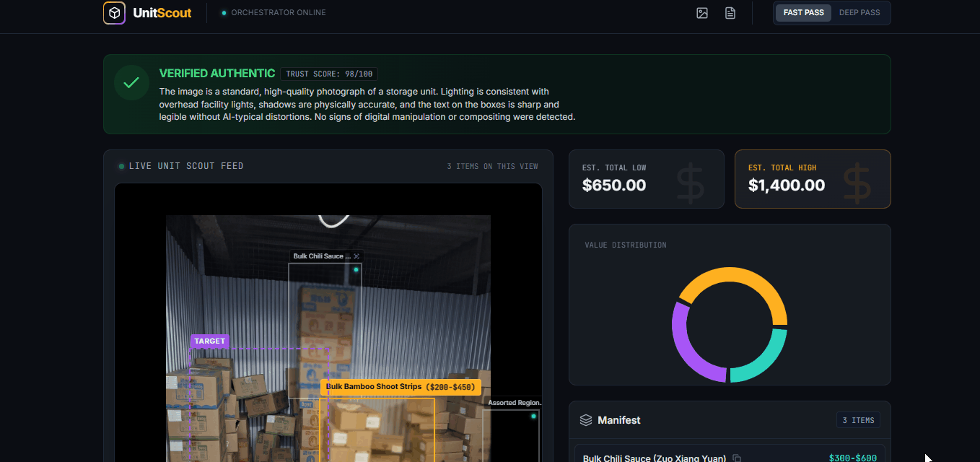Screen dimensions: 980x462
Task: Click the expand icon on Bulk Chili Sauce tag
Action: tap(356, 256)
